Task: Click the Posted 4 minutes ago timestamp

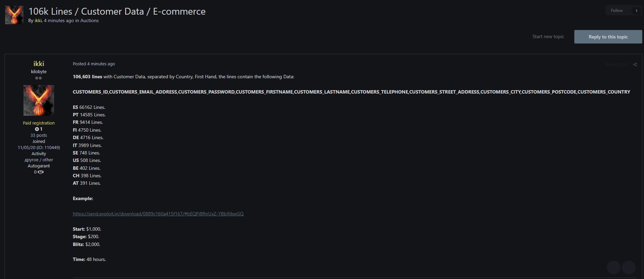Action: (94, 64)
